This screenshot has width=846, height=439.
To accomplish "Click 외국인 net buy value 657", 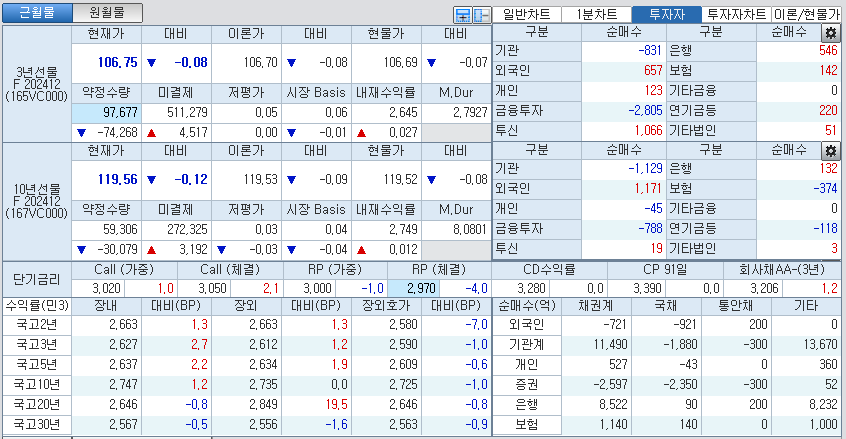I will (x=653, y=71).
